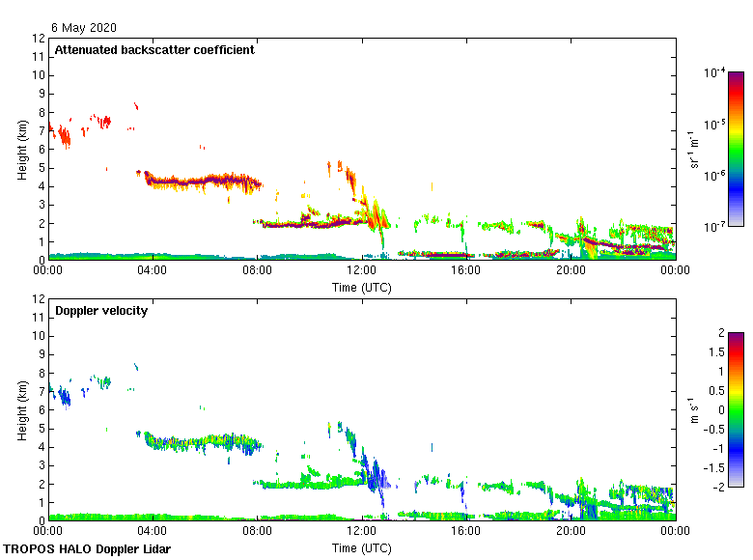Image resolution: width=753 pixels, height=560 pixels.
Task: Click the 20:00 tick label under the top plot
Action: pyautogui.click(x=571, y=271)
